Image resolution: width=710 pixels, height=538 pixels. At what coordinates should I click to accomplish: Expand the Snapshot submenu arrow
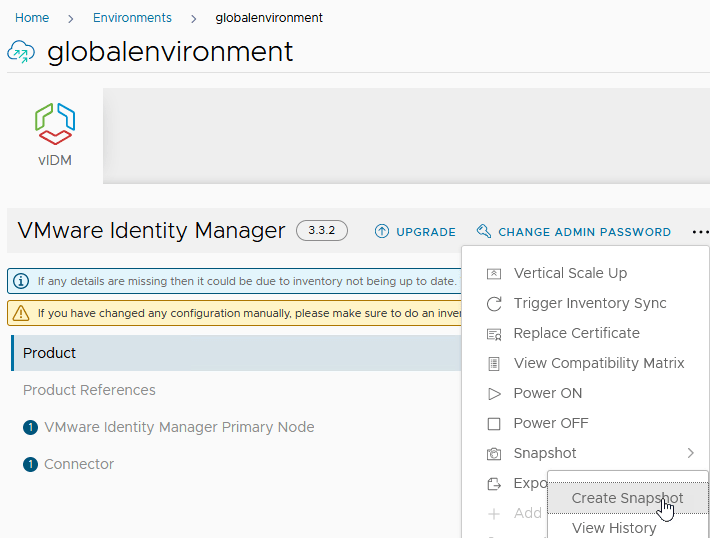(690, 453)
